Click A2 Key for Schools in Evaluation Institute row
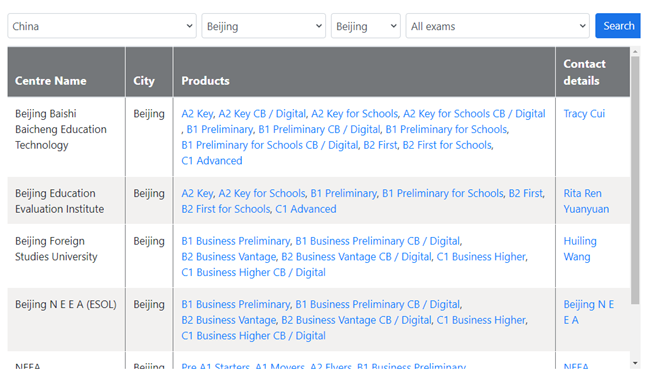 click(262, 193)
